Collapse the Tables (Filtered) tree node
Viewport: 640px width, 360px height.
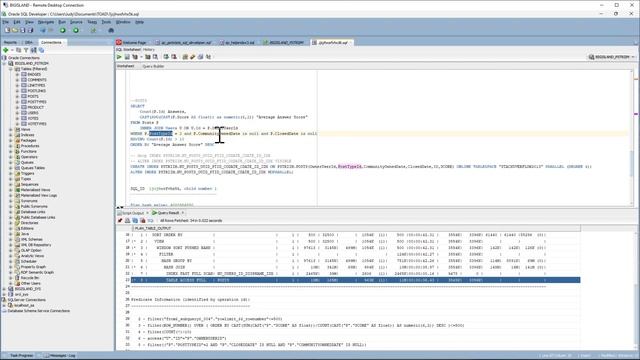coord(11,69)
